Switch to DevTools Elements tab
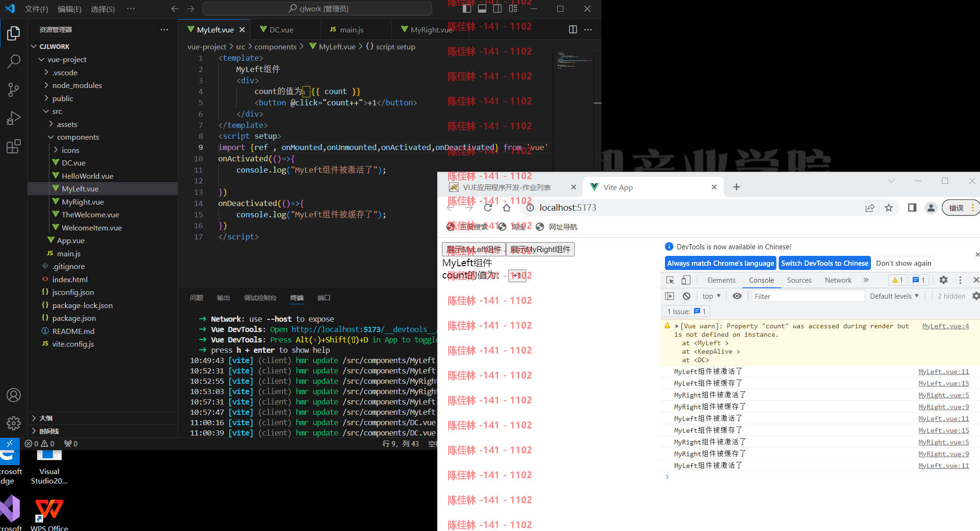This screenshot has height=531, width=980. (721, 280)
